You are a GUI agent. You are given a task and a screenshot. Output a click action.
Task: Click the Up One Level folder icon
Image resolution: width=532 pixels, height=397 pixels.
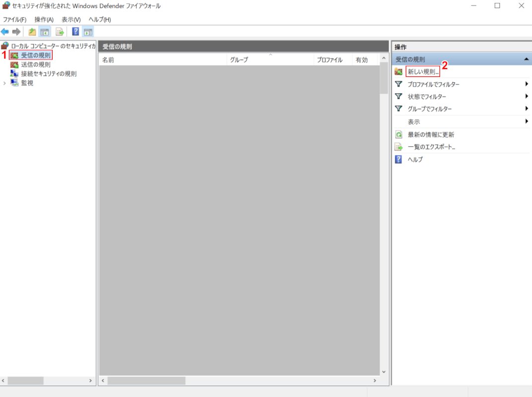click(x=32, y=32)
